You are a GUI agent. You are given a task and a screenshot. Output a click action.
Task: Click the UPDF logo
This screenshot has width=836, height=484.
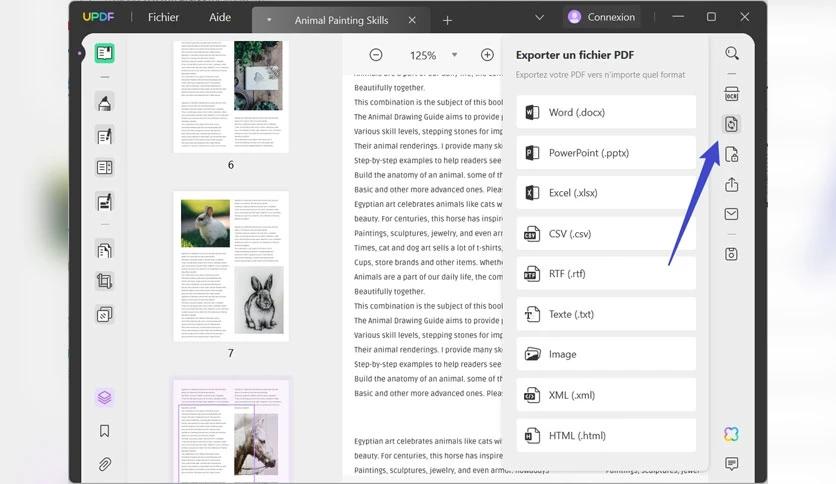[x=99, y=17]
